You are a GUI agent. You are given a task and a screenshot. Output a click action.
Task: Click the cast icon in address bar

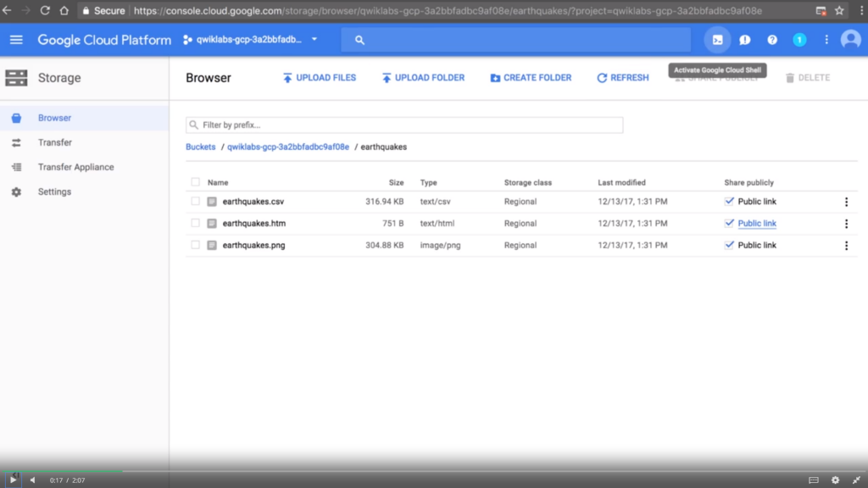point(821,10)
